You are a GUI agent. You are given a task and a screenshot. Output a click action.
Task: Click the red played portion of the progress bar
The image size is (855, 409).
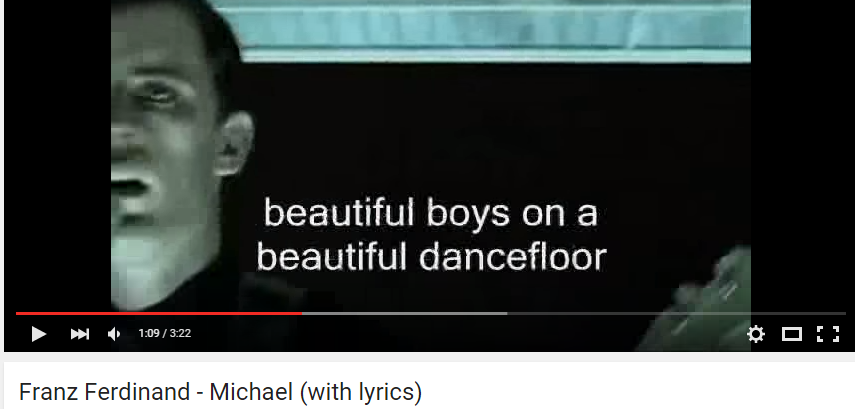[x=159, y=314]
